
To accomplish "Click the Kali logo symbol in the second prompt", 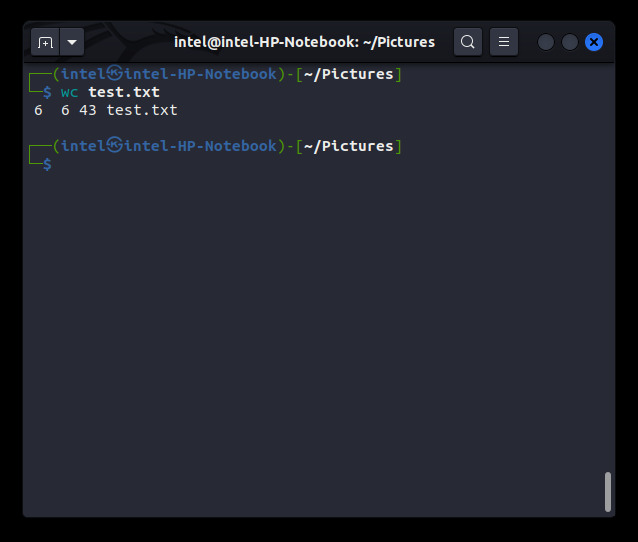I will (115, 145).
